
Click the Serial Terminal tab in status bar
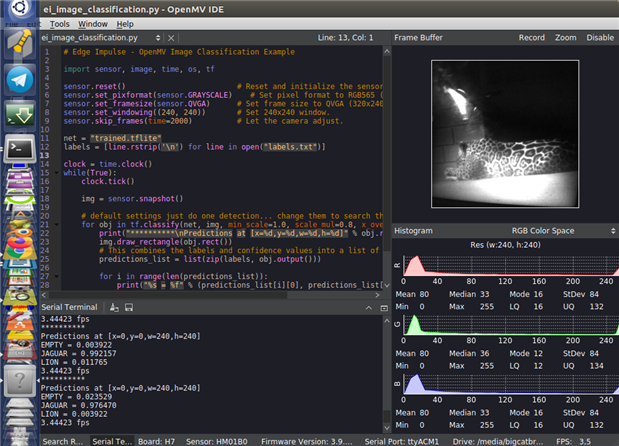click(110, 440)
